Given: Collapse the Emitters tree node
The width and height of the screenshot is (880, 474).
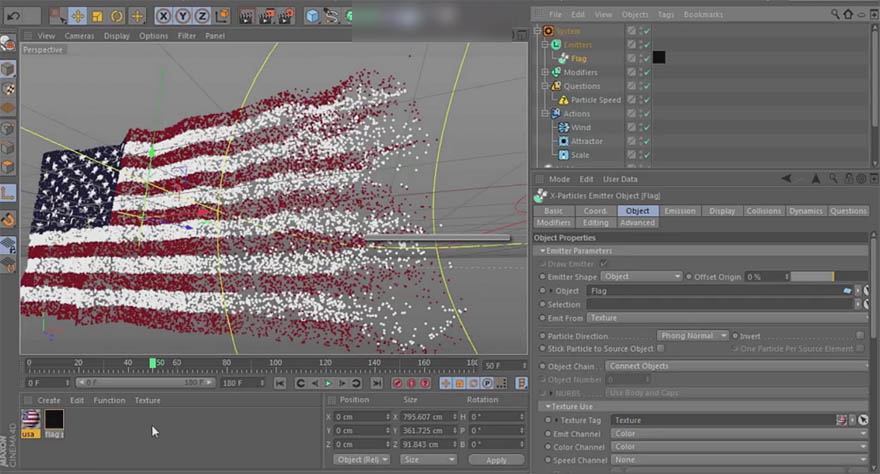Looking at the screenshot, I should pos(544,44).
